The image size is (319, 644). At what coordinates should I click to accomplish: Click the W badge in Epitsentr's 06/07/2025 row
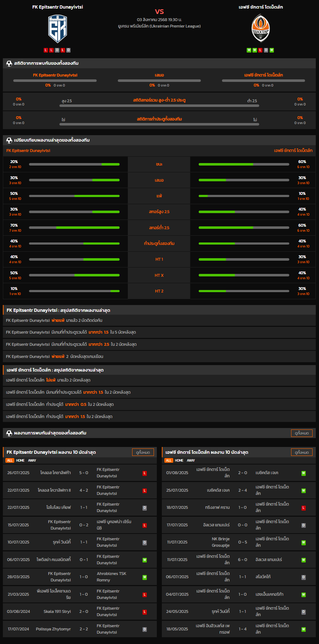[145, 560]
